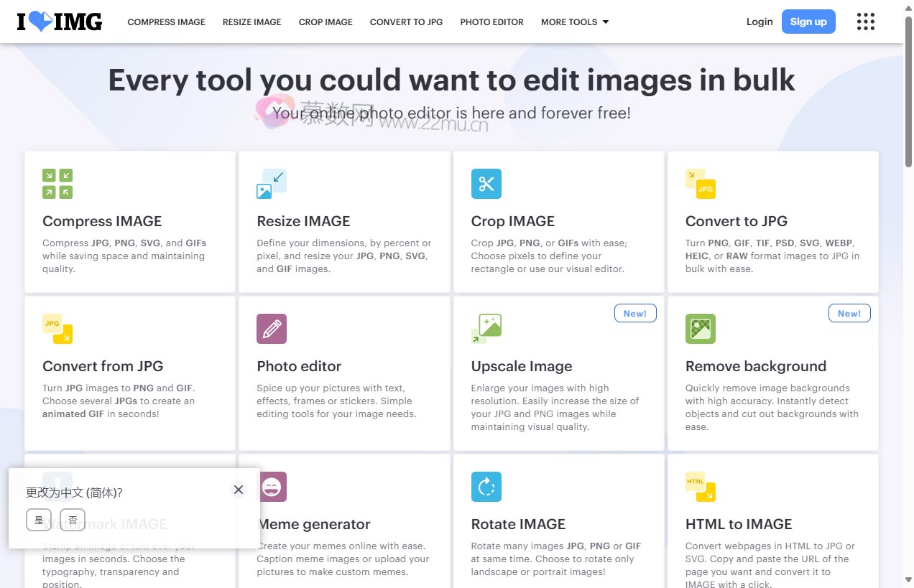The height and width of the screenshot is (588, 914).
Task: Open the Convert to JPG icon
Action: tap(701, 184)
